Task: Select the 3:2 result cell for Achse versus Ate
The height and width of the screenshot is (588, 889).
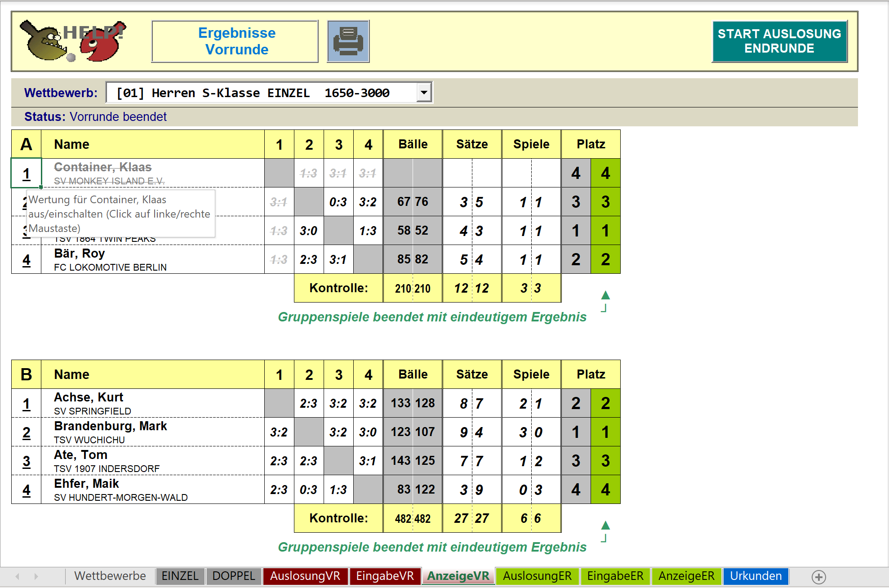Action: (x=338, y=404)
